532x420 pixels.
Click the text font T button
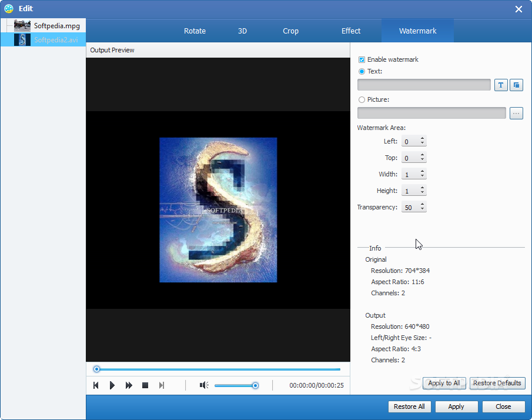tap(501, 85)
